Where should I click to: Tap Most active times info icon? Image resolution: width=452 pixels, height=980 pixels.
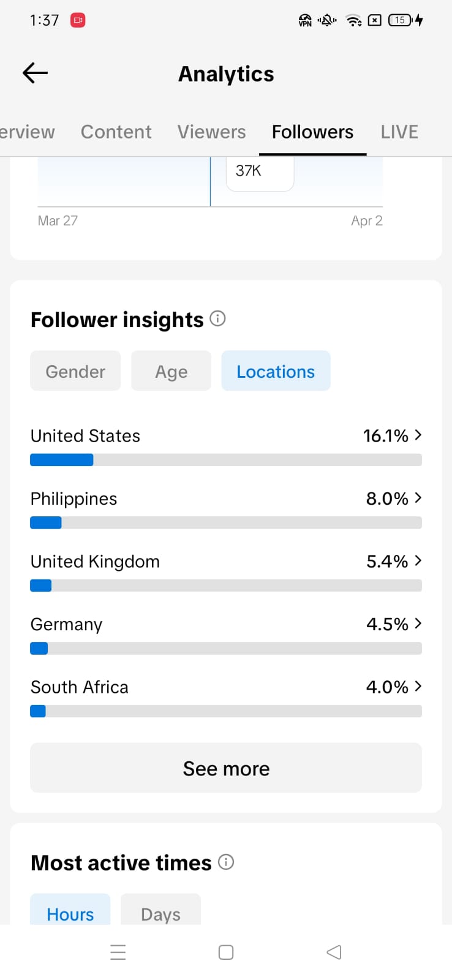point(226,862)
